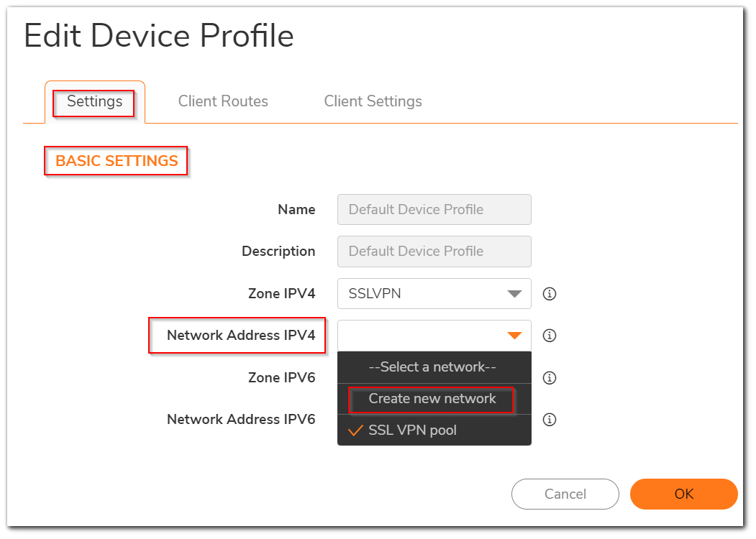Collapse the Network Address IPV4 dropdown

pyautogui.click(x=514, y=336)
